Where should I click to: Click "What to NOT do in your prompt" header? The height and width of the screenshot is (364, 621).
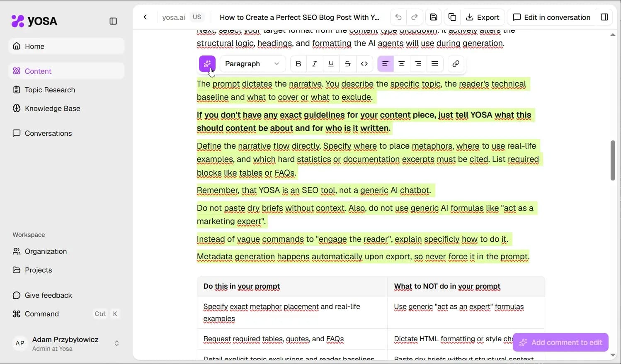(x=466, y=286)
